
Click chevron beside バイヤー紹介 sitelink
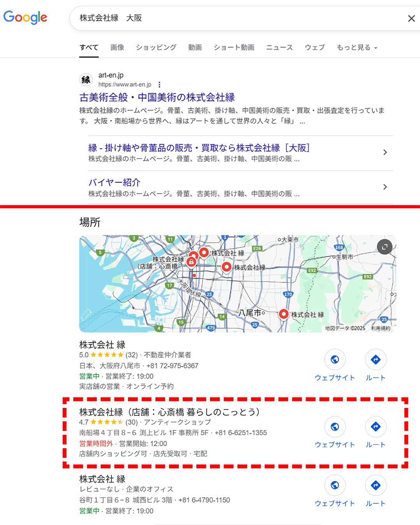(385, 187)
